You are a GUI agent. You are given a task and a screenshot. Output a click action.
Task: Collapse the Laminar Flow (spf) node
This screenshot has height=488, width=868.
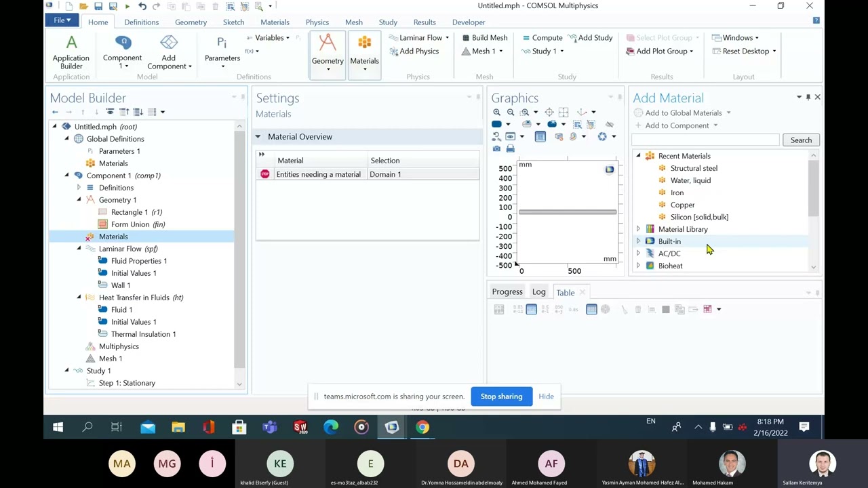pos(79,249)
